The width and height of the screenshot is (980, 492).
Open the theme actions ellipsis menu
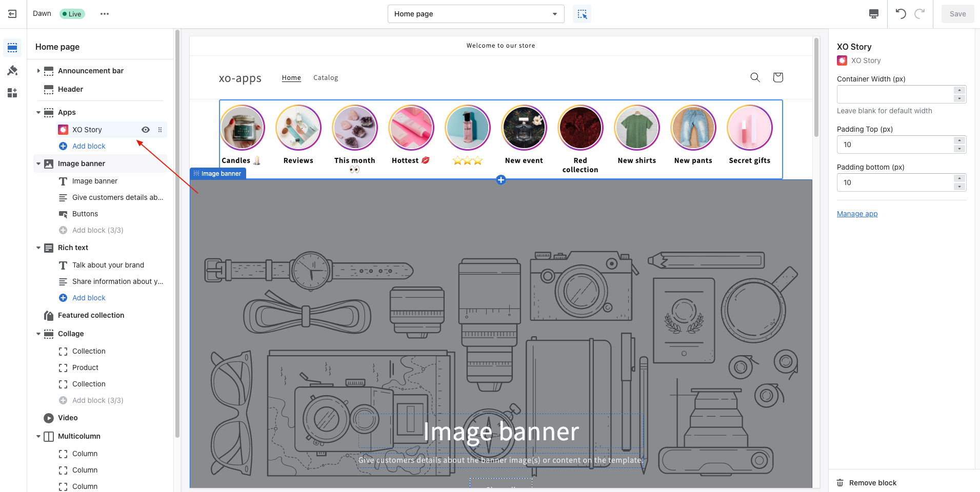[x=105, y=14]
